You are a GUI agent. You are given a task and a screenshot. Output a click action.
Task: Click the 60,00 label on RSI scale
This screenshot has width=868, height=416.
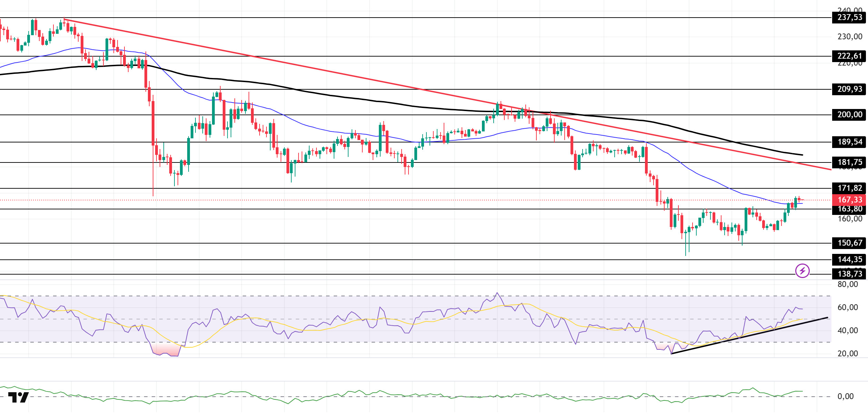pyautogui.click(x=847, y=307)
